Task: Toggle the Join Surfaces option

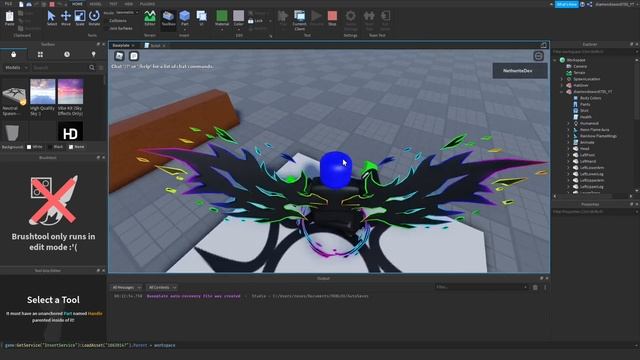Action: pos(118,29)
